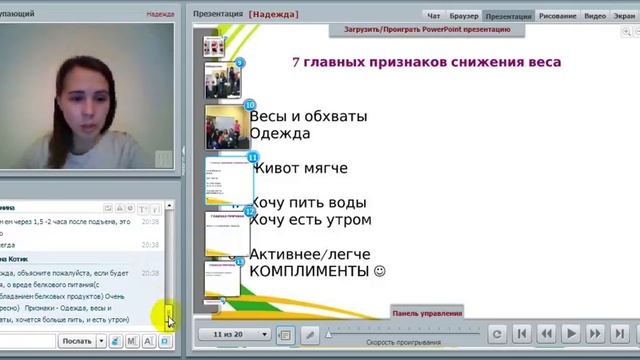The image size is (640, 360).
Task: Click the warning triangle icon in chat header
Action: pyautogui.click(x=120, y=208)
